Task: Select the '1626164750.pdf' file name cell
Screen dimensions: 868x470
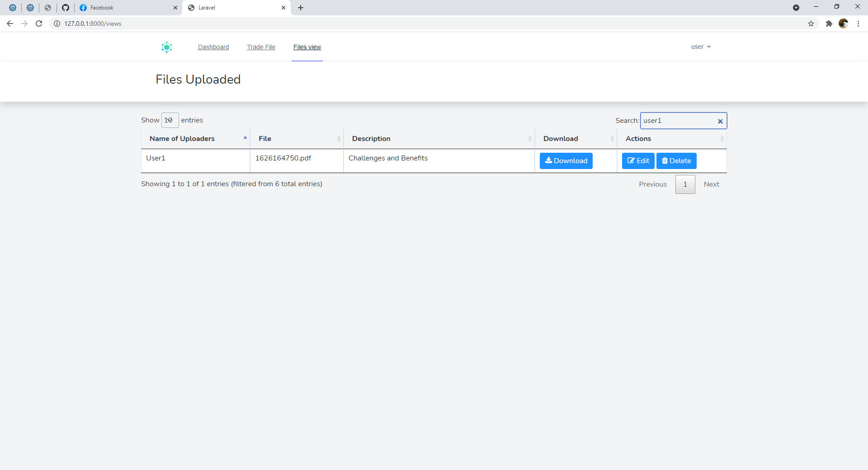Action: coord(297,161)
